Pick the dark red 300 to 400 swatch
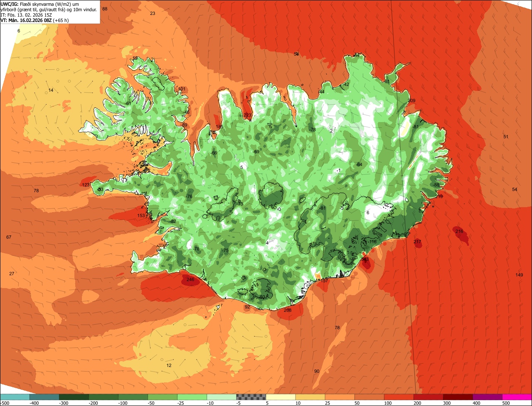 pyautogui.click(x=458, y=397)
